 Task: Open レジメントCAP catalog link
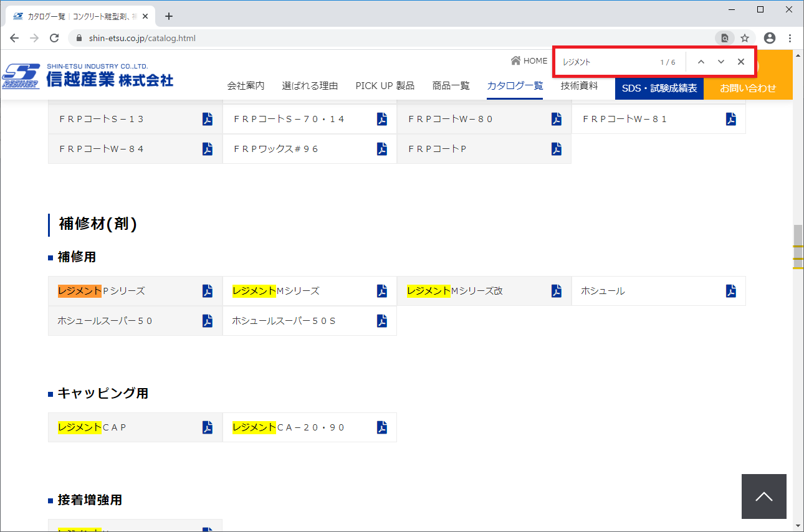tap(135, 427)
